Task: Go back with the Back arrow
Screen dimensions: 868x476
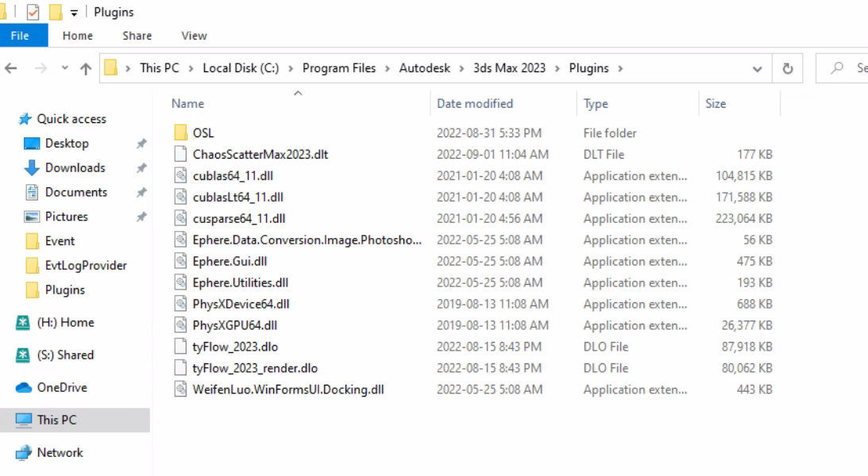Action: coord(11,68)
